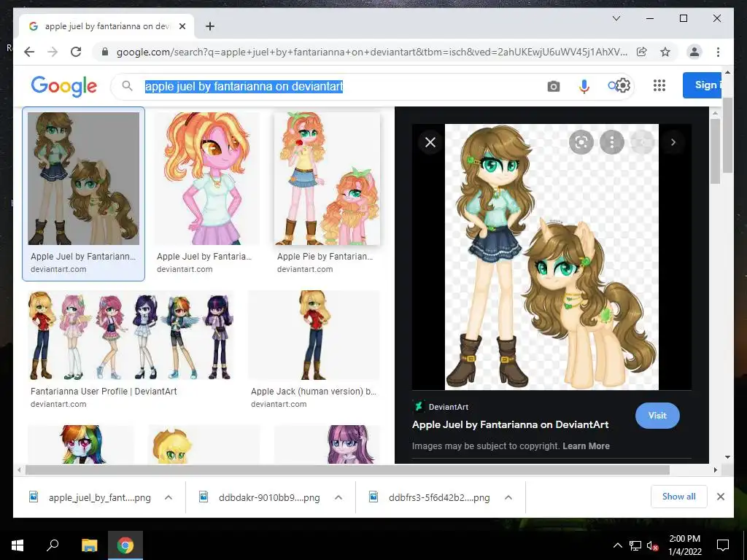This screenshot has height=560, width=747.
Task: Click the Fantarianna User Profile | DeviantArt caption
Action: (x=104, y=392)
